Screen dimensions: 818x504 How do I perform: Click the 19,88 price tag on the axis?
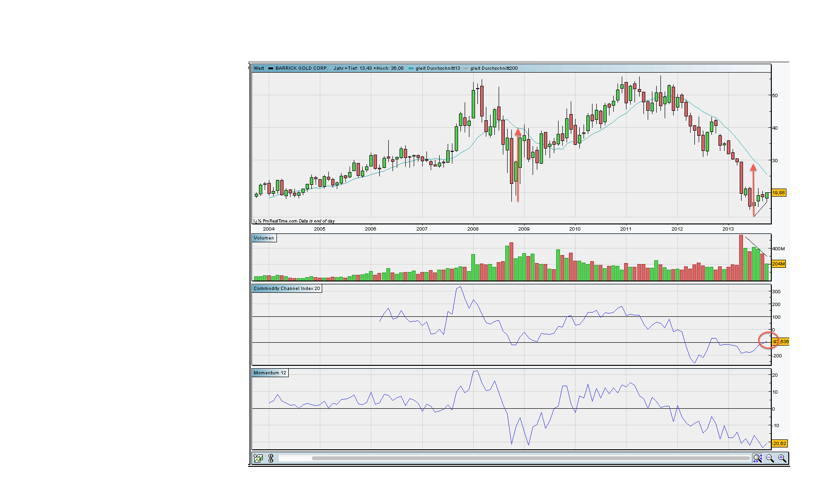(779, 193)
